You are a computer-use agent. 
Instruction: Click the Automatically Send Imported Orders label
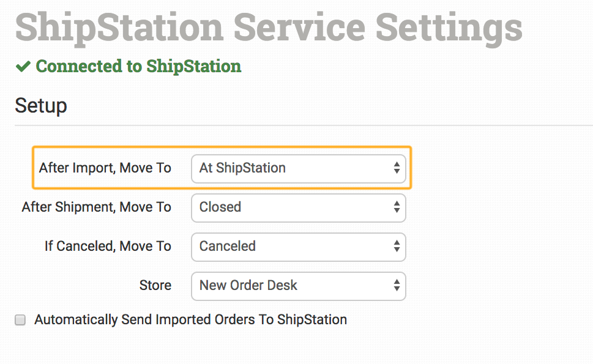pyautogui.click(x=190, y=319)
